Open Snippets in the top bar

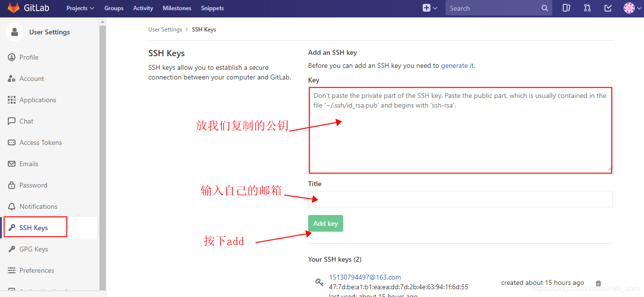pyautogui.click(x=213, y=8)
